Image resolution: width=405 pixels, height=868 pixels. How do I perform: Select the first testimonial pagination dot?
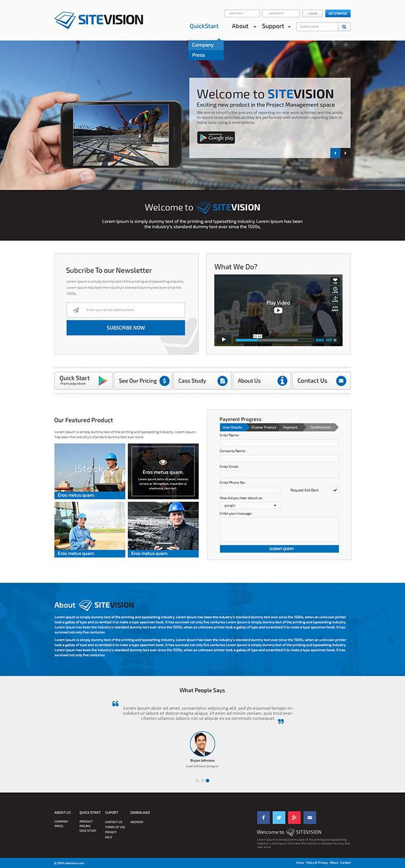click(x=197, y=781)
